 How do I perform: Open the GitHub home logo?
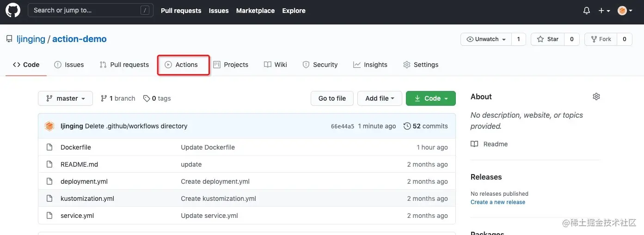pyautogui.click(x=13, y=10)
